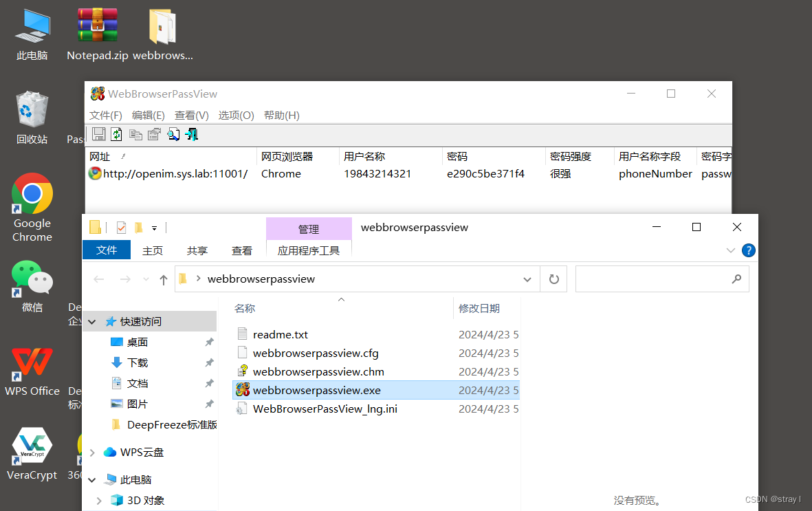Sort files by the 名称 column header
This screenshot has height=511, width=812.
[342, 308]
